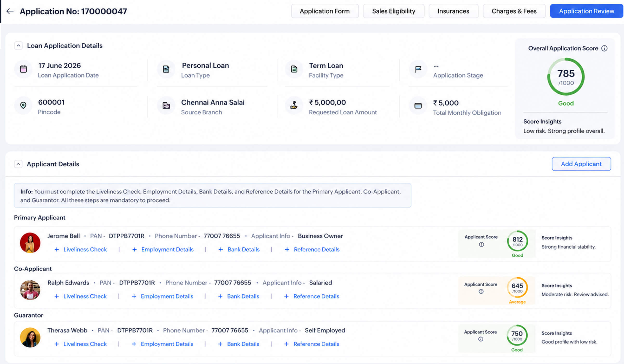Collapse the Applicant Details section

click(18, 164)
